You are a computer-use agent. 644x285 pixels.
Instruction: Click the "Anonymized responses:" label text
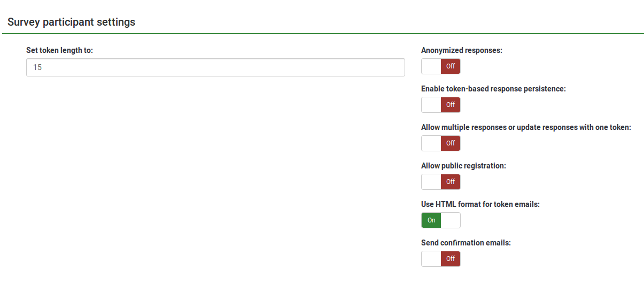[x=462, y=50]
